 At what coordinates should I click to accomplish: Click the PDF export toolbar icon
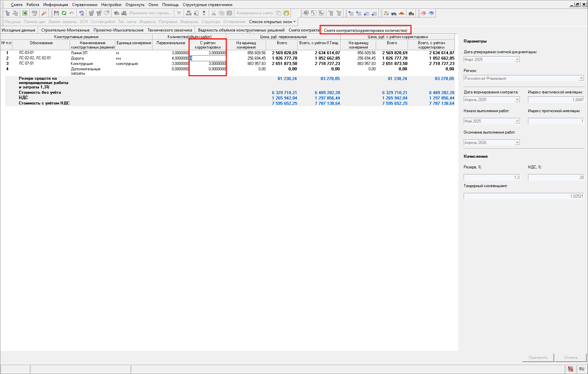click(34, 13)
